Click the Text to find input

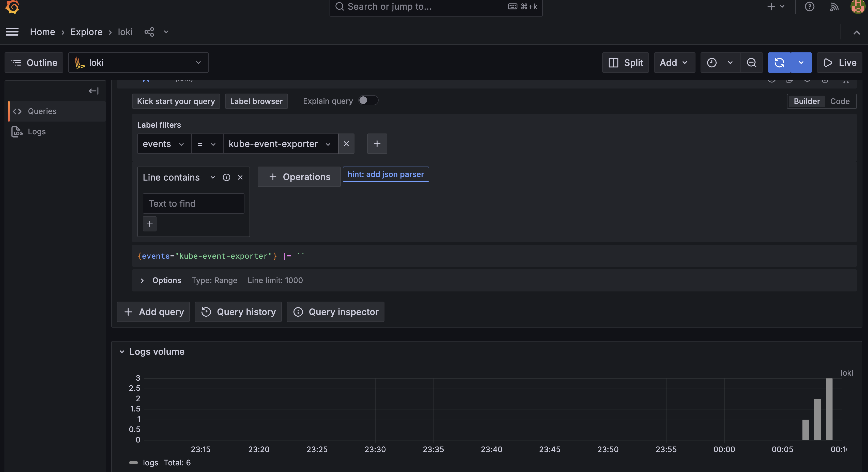[193, 204]
